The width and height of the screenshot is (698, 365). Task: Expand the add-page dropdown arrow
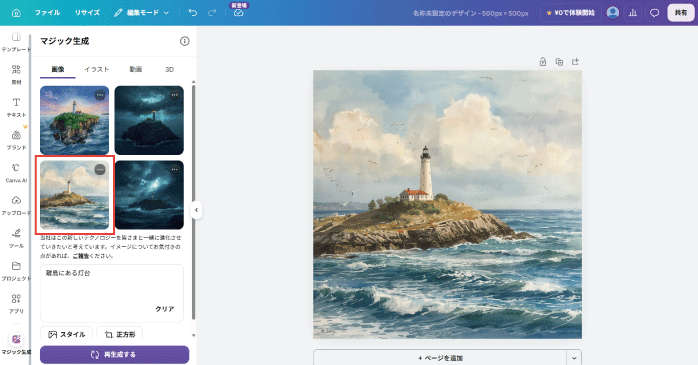pos(574,358)
